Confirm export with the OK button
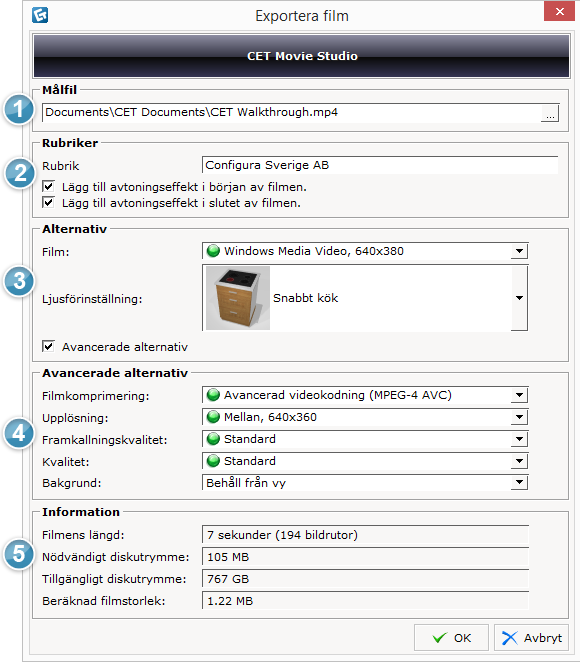 (451, 638)
